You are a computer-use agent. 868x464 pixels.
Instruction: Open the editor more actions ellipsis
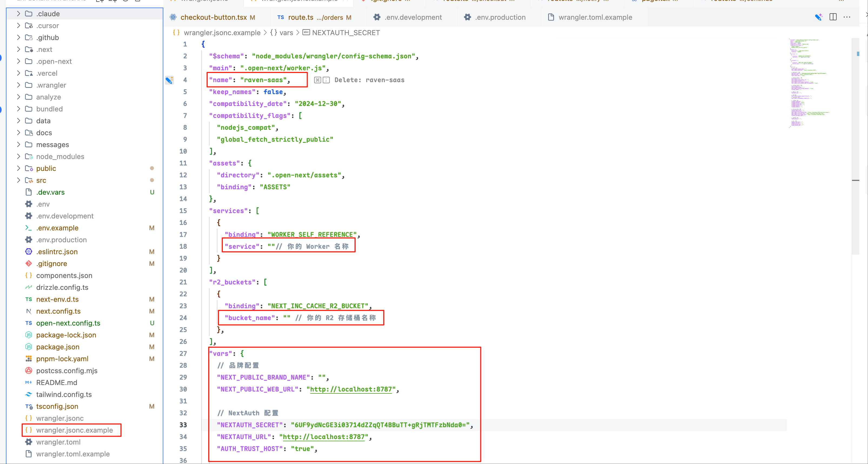click(847, 17)
